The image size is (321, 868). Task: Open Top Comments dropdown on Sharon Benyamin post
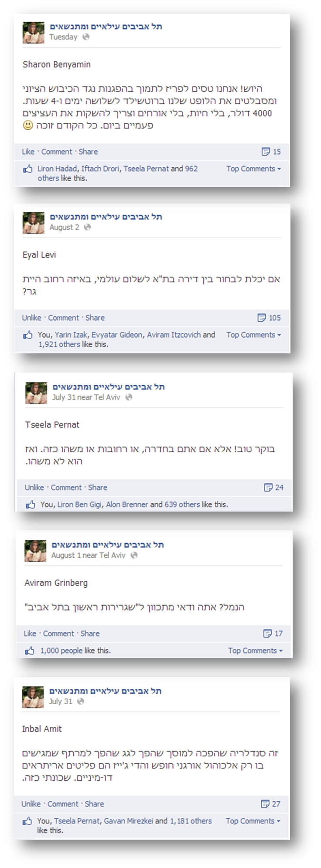tap(253, 169)
